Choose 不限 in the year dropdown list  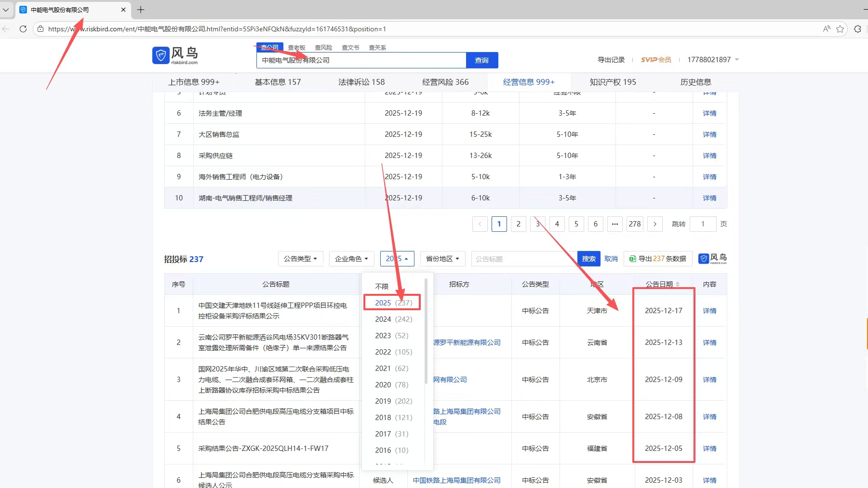[382, 287]
